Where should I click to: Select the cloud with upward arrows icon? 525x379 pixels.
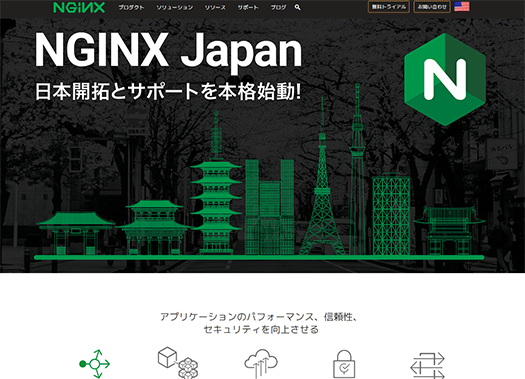tap(261, 364)
